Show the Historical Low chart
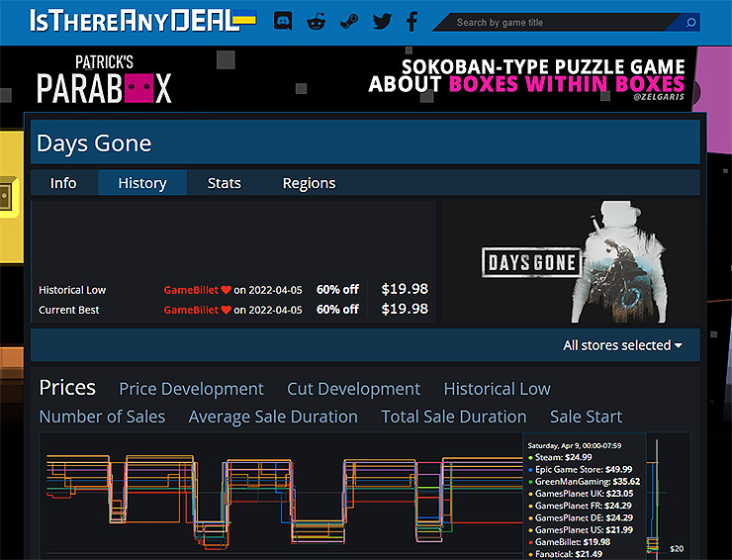 coord(498,389)
